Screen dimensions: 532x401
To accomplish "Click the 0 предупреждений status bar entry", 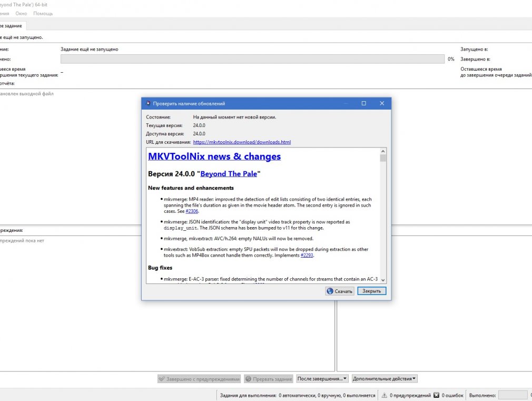I will click(410, 395).
